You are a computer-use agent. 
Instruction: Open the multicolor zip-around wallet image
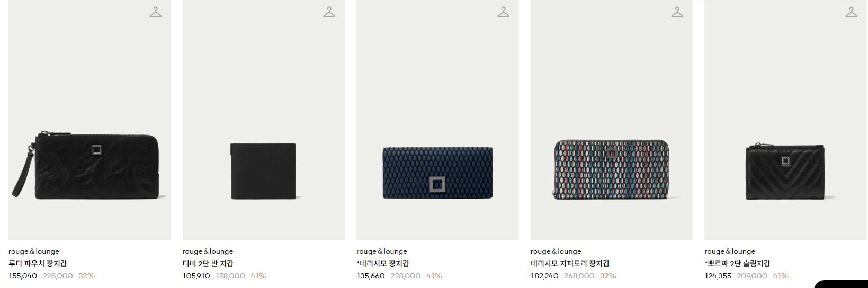coord(612,120)
